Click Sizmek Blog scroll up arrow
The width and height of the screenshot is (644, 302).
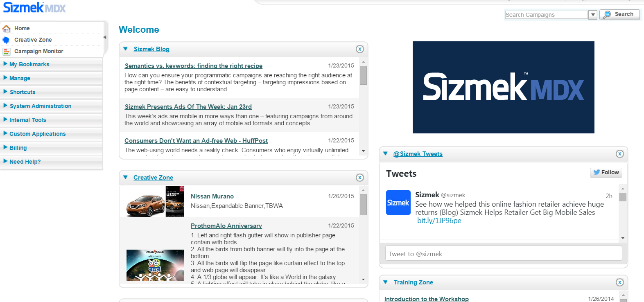tap(363, 62)
